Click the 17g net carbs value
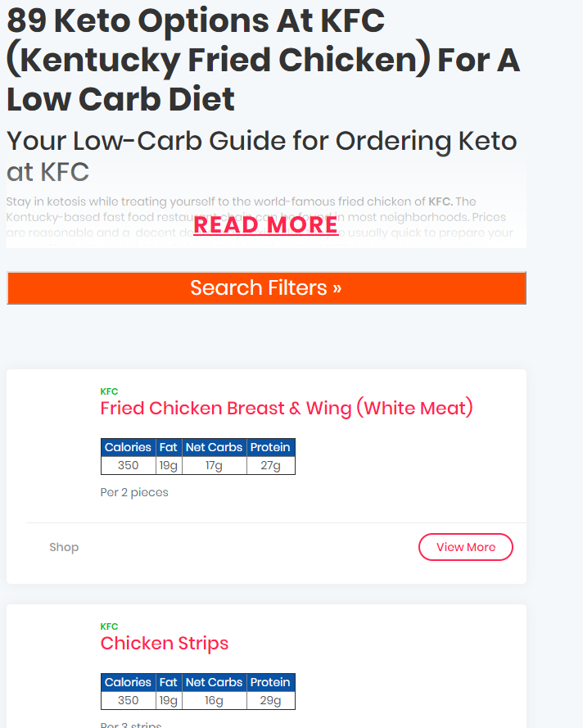Image resolution: width=583 pixels, height=728 pixels. point(214,464)
